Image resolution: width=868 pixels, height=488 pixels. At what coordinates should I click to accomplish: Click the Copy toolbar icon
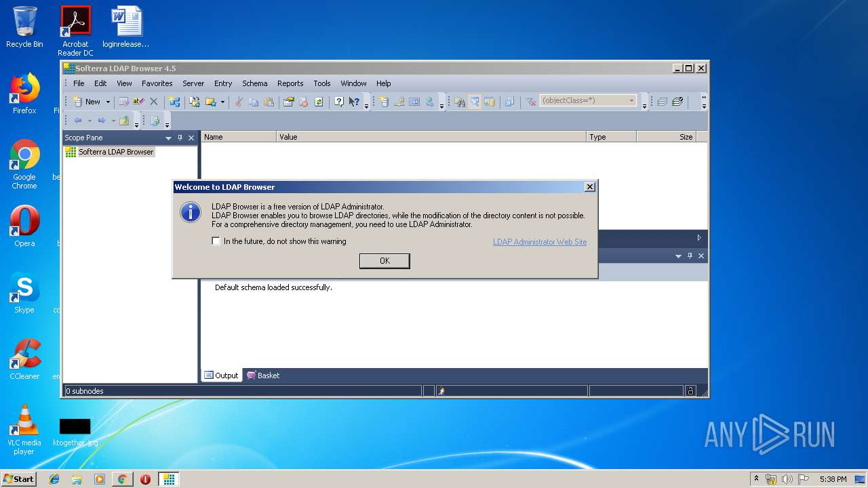[254, 102]
